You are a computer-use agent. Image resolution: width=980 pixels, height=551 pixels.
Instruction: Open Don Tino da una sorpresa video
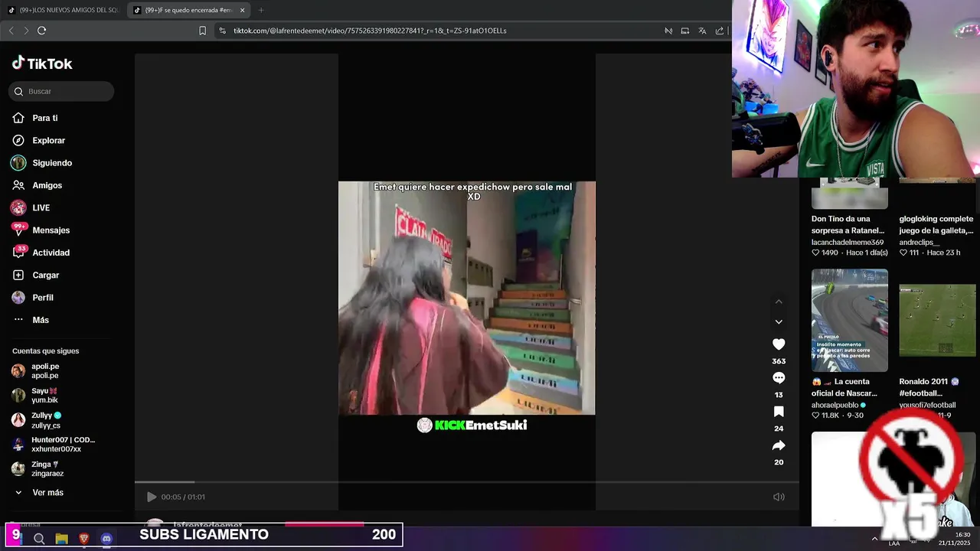(848, 224)
